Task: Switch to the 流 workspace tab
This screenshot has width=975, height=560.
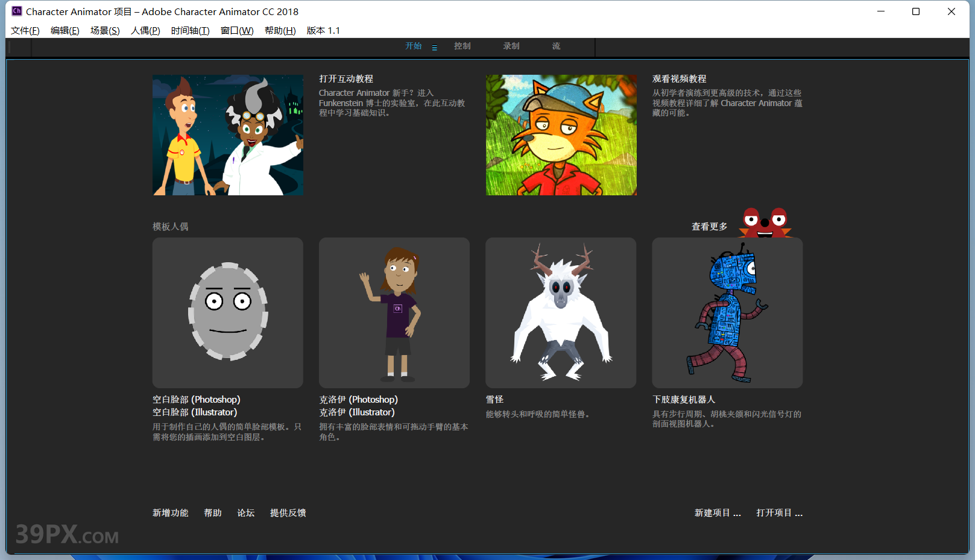Action: (x=556, y=46)
